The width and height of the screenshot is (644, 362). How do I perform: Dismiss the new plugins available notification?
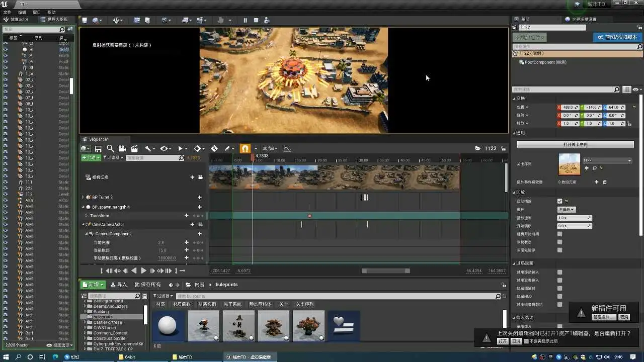[x=624, y=317]
